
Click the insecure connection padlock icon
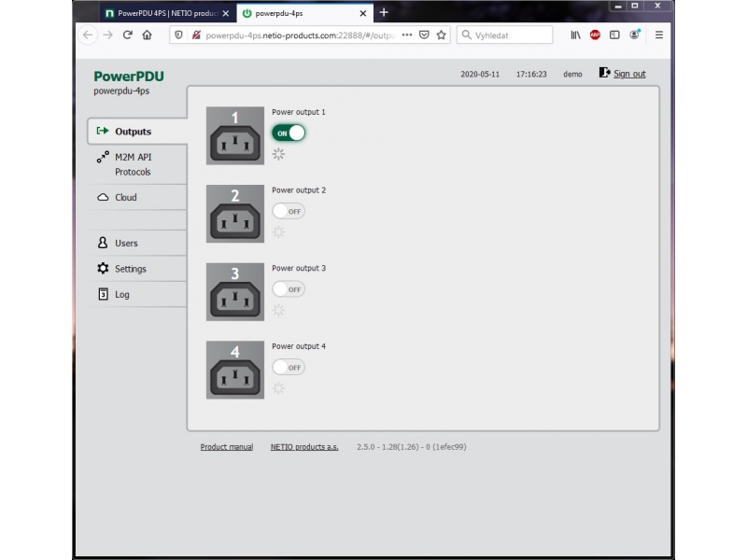tap(196, 35)
